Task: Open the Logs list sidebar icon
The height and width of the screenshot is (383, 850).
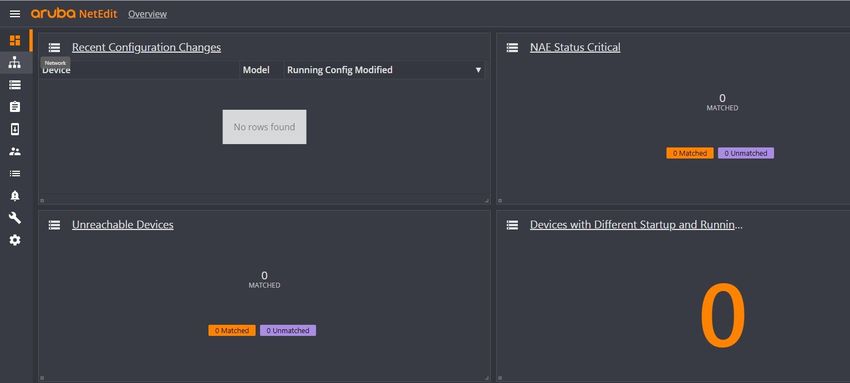Action: (x=15, y=173)
